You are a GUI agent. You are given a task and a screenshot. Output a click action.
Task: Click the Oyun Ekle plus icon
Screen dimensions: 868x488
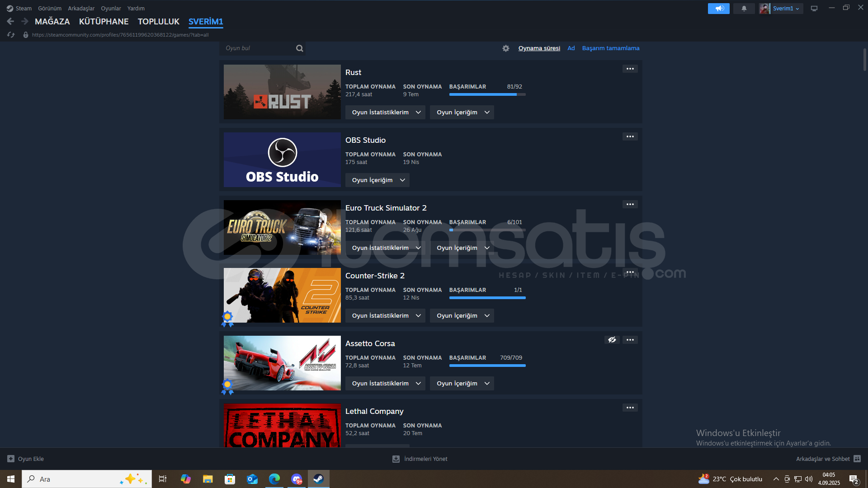[x=11, y=459]
